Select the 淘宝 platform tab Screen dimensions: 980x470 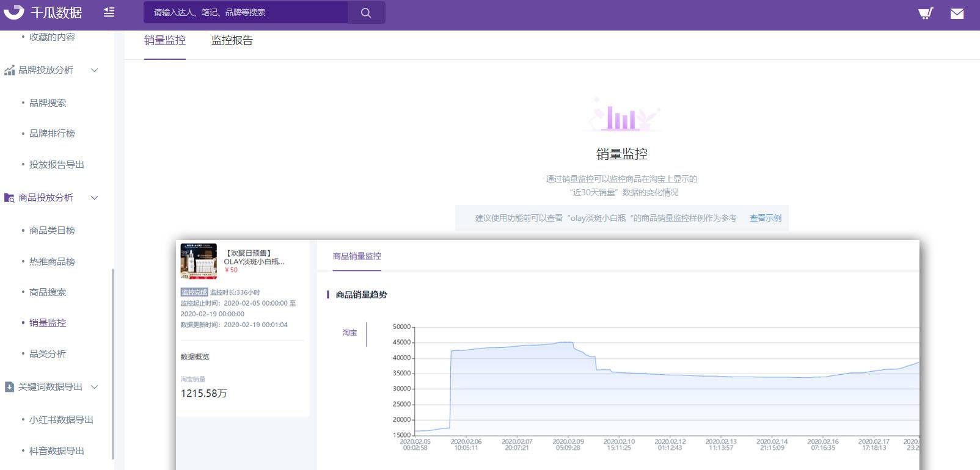[349, 333]
